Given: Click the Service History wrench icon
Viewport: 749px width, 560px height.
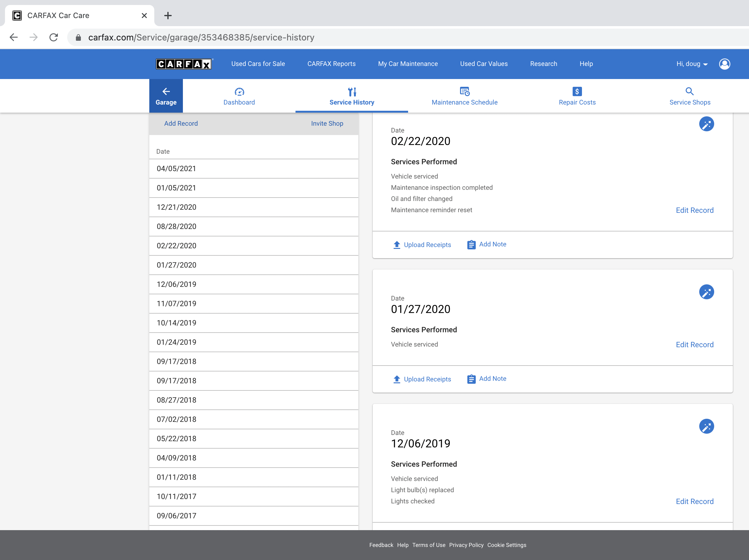Looking at the screenshot, I should 352,91.
